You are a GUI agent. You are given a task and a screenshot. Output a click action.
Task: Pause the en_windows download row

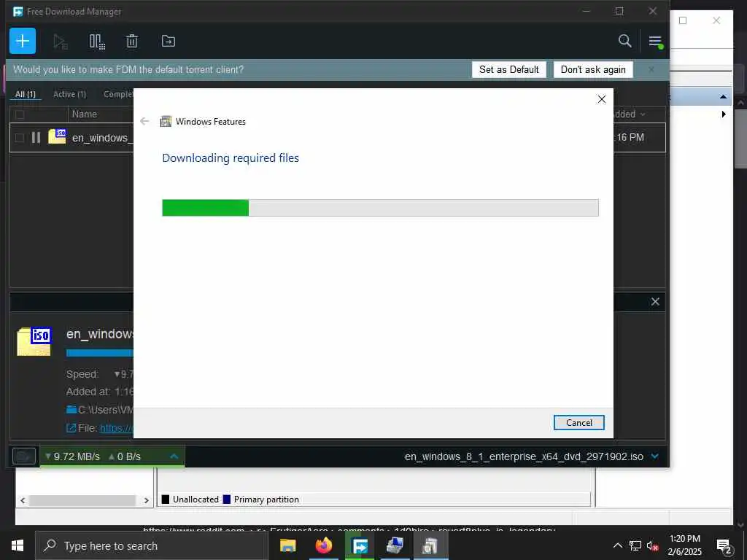point(36,138)
